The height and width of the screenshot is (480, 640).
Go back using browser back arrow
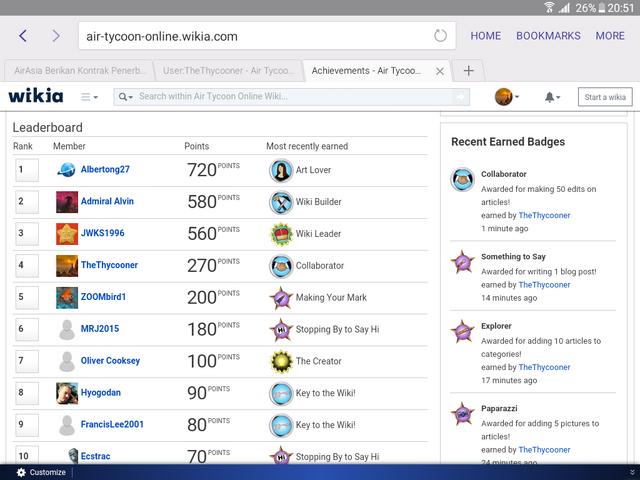[23, 36]
